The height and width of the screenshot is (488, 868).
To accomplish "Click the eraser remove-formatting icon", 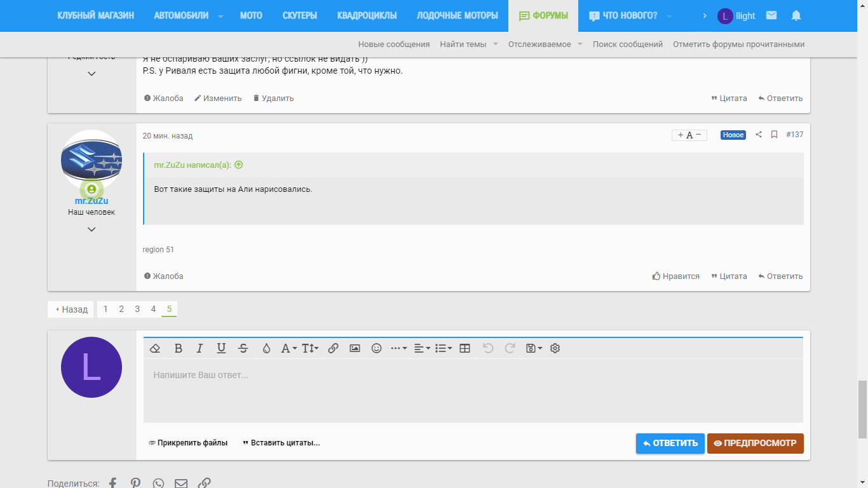I will pyautogui.click(x=154, y=348).
